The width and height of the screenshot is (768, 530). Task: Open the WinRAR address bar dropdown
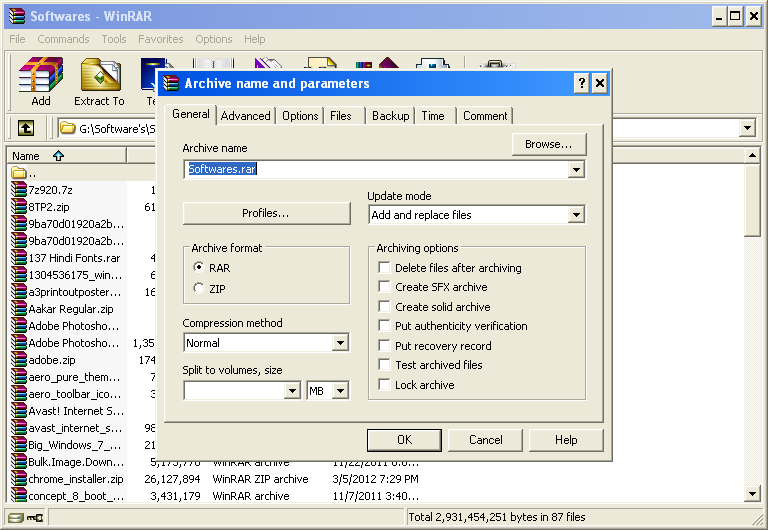click(747, 128)
